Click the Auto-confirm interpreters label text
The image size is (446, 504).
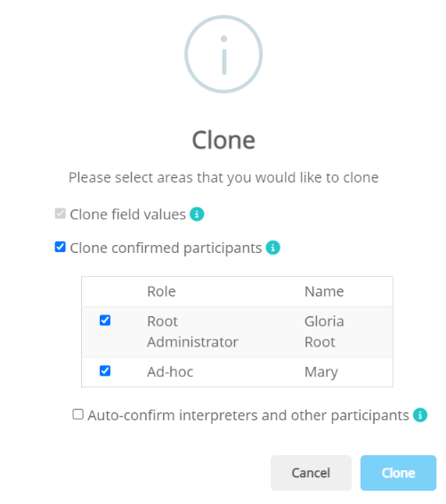tap(248, 415)
